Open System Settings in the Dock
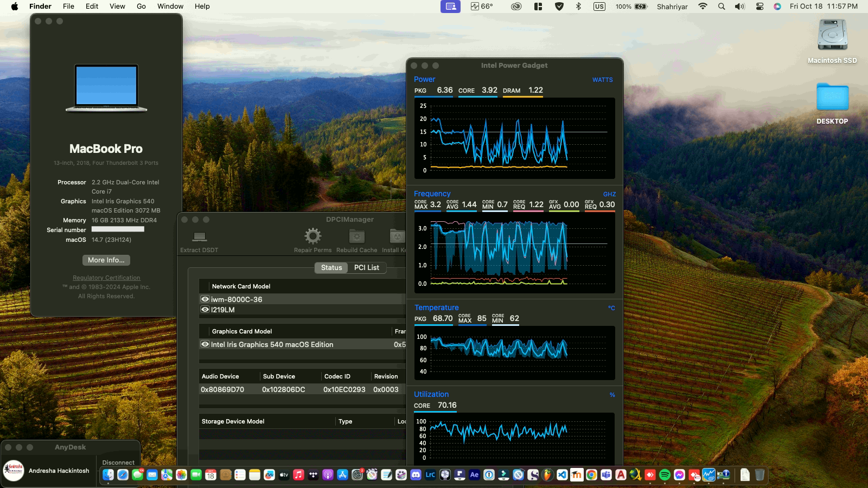868x488 pixels. pos(357,474)
